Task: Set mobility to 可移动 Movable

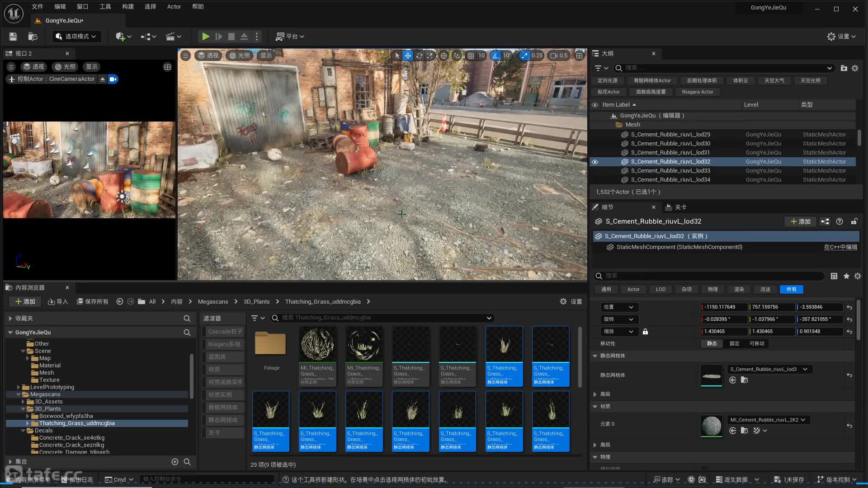Action: pyautogui.click(x=757, y=343)
